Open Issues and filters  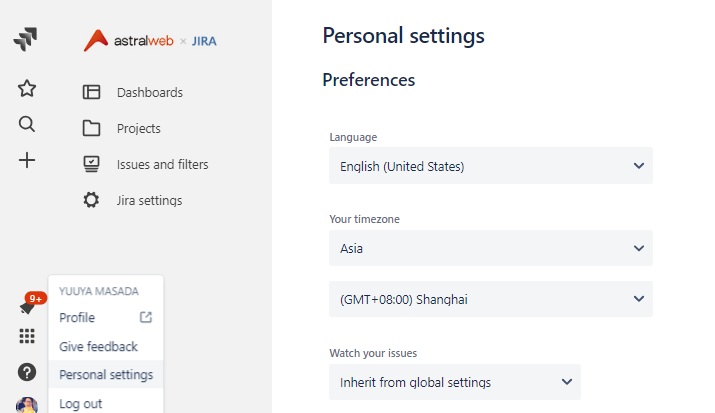point(145,165)
